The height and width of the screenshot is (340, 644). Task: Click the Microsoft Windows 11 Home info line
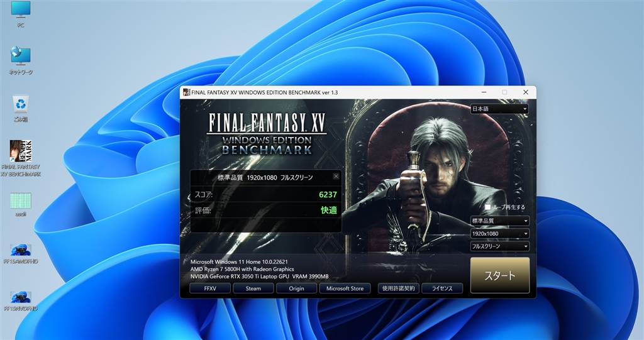point(238,261)
